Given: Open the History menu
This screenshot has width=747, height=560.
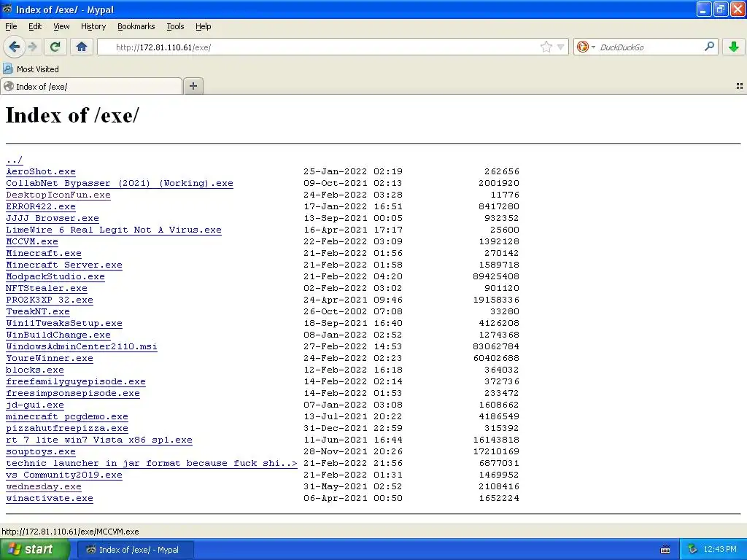Looking at the screenshot, I should point(93,26).
